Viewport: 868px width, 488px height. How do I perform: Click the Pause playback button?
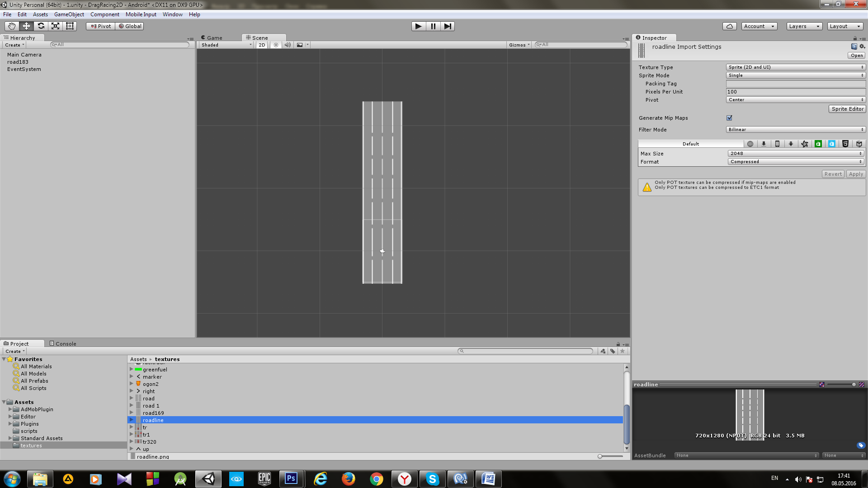[x=434, y=26]
